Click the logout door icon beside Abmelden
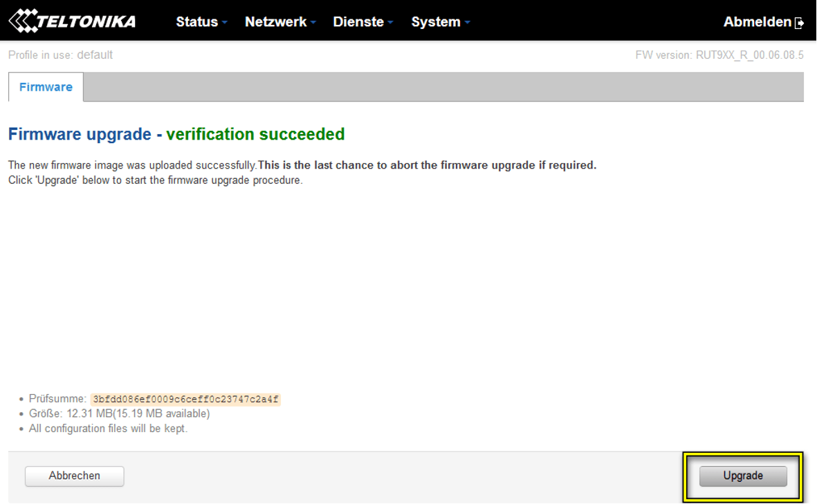 tap(800, 23)
